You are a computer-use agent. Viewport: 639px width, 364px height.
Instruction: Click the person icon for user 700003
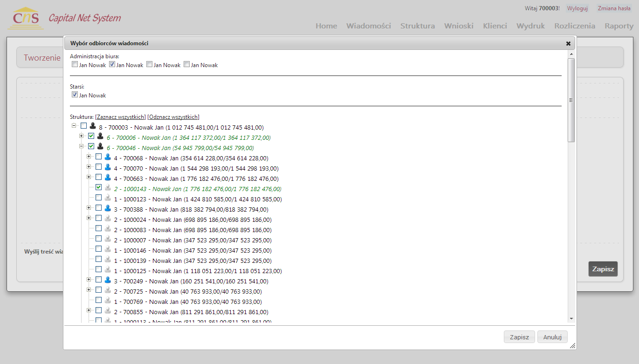[93, 126]
